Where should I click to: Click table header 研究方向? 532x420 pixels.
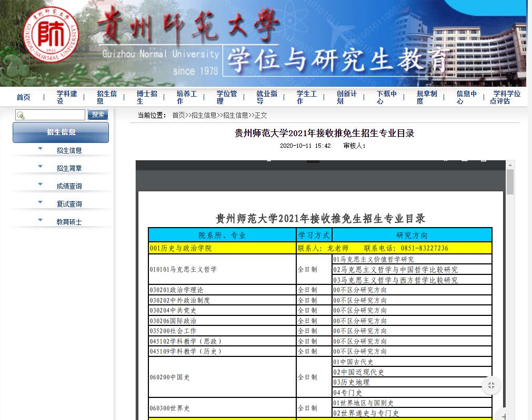pyautogui.click(x=412, y=235)
